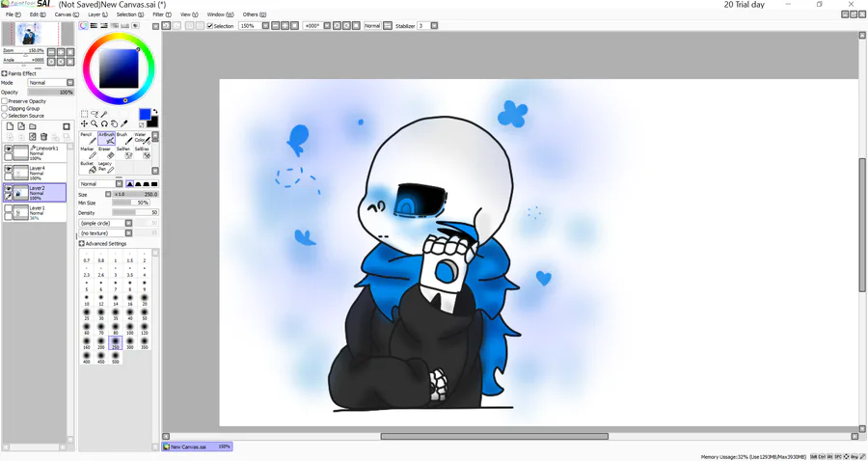Select the flat brush edge shape
Image resolution: width=868 pixels, height=461 pixels.
coord(154,184)
